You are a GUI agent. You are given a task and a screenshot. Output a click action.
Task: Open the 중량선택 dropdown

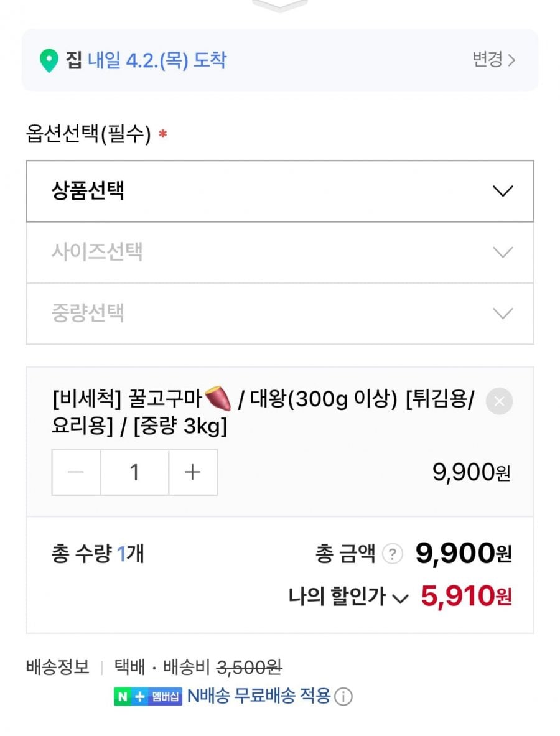click(279, 313)
